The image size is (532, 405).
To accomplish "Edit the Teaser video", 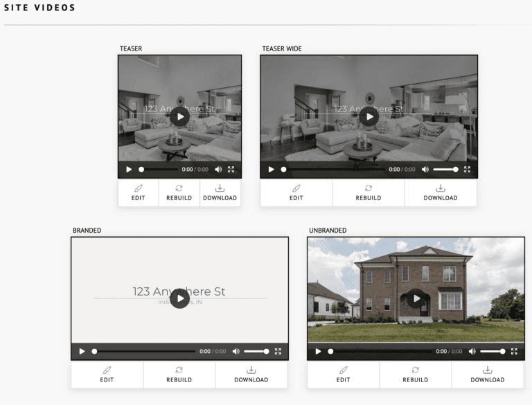I will (139, 192).
